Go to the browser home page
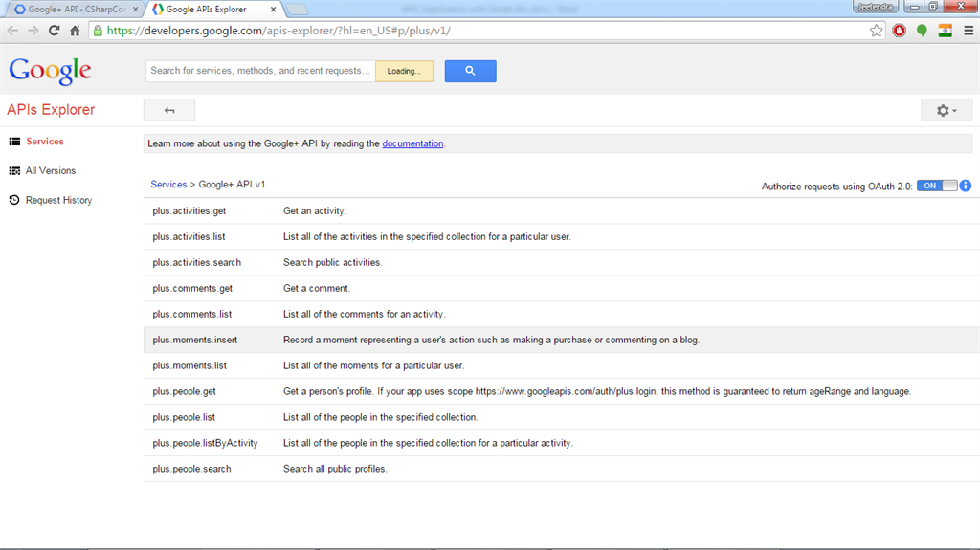Image resolution: width=980 pixels, height=550 pixels. (76, 31)
